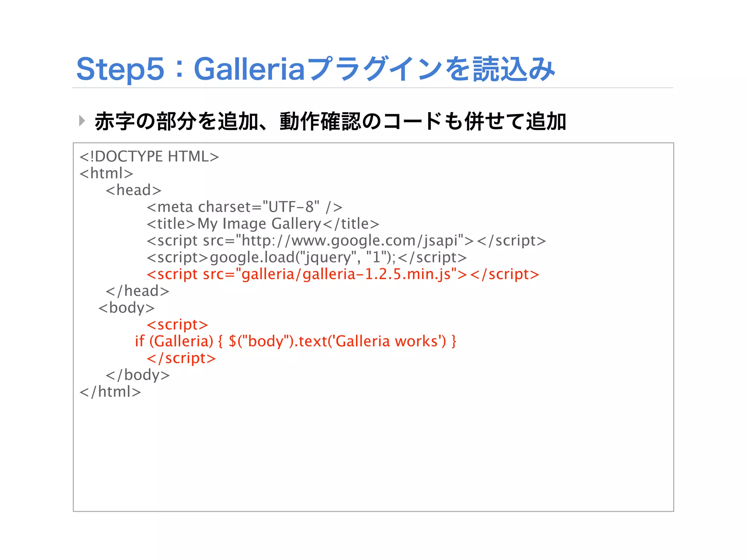Click the '<title>My Image Gallery</title>' line
This screenshot has width=747, height=560.
point(263,223)
